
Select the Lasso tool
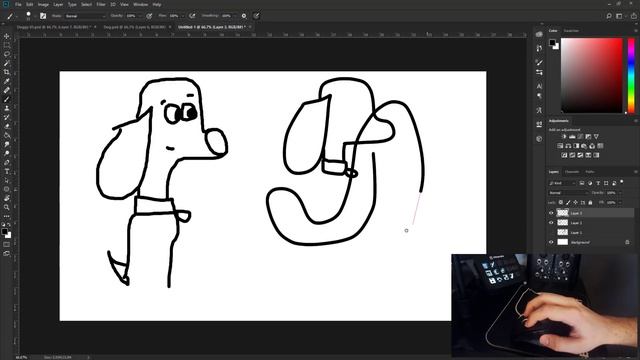tap(7, 54)
